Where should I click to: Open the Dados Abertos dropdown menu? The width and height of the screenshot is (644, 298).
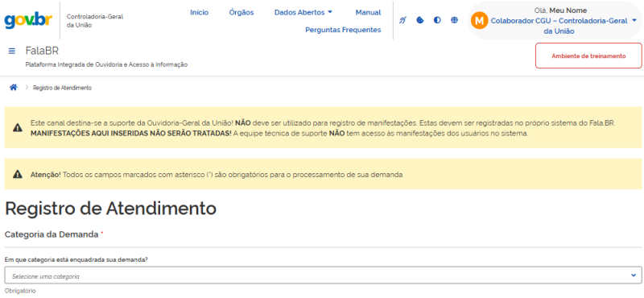click(303, 12)
